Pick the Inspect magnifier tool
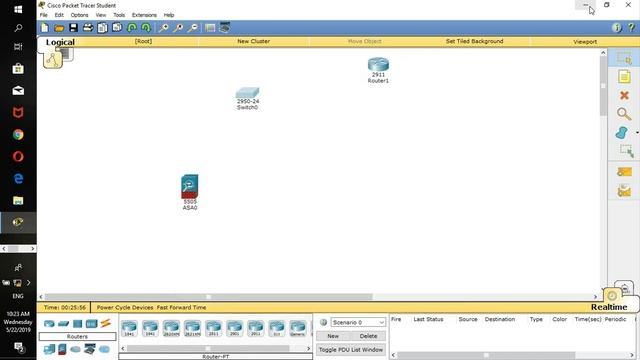 point(624,114)
